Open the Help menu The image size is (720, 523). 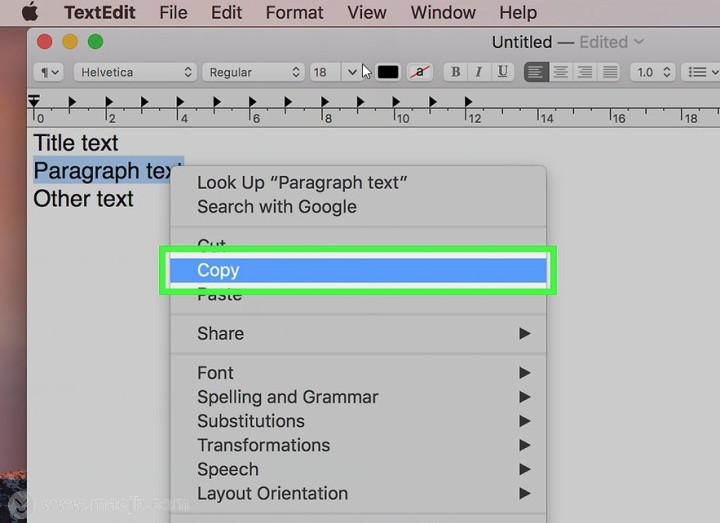[518, 12]
